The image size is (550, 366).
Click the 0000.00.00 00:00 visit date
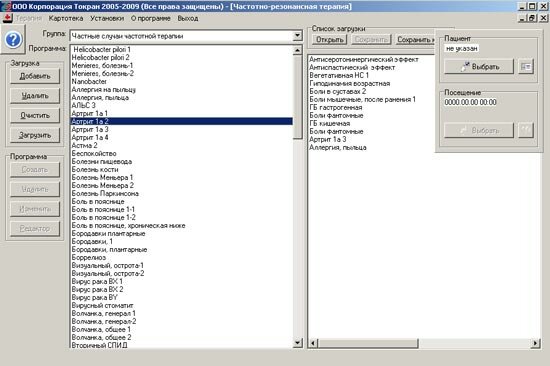(470, 102)
